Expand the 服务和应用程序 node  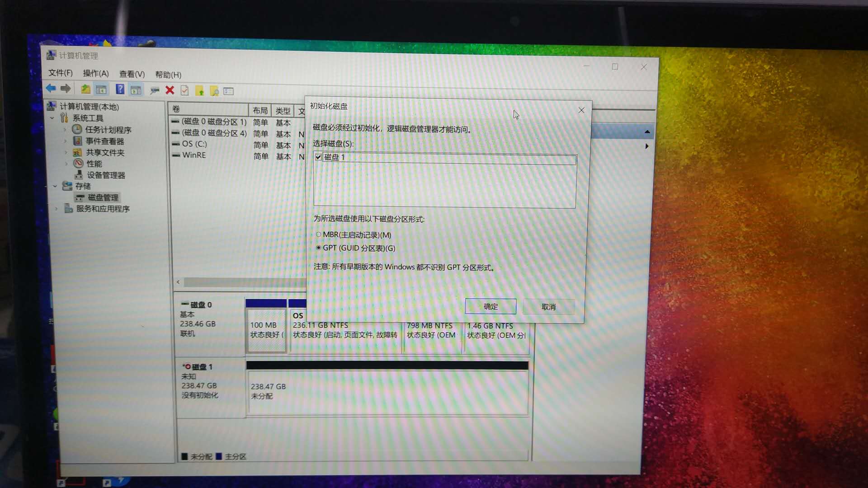(57, 209)
